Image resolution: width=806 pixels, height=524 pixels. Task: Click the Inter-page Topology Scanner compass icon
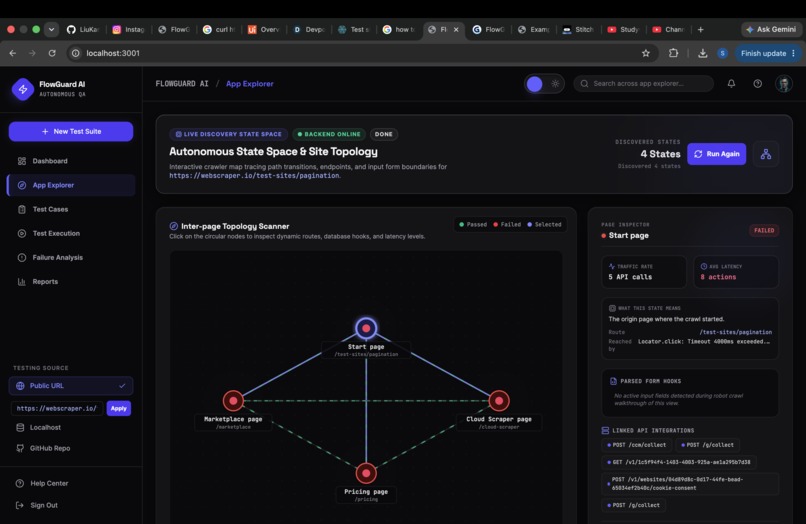coord(174,226)
